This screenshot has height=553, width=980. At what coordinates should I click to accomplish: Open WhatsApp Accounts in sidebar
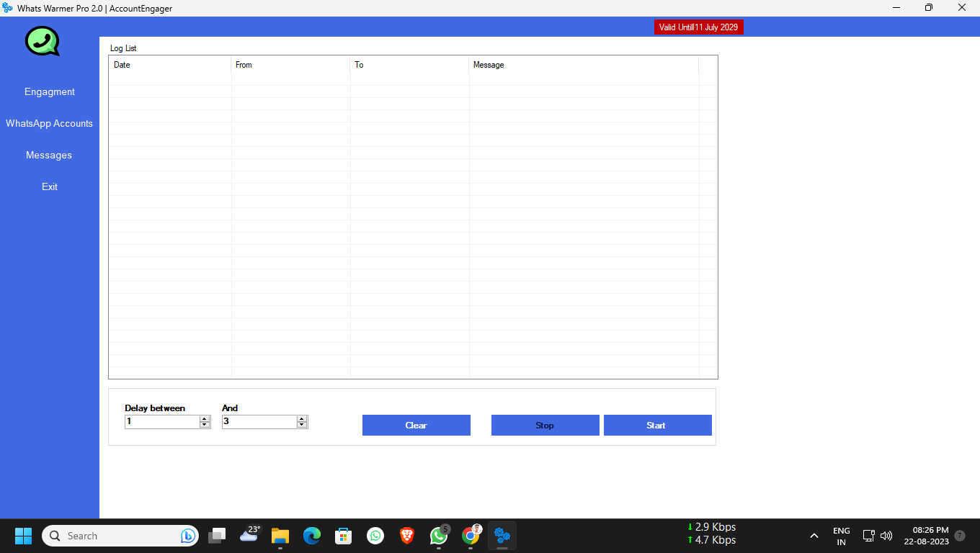point(50,123)
